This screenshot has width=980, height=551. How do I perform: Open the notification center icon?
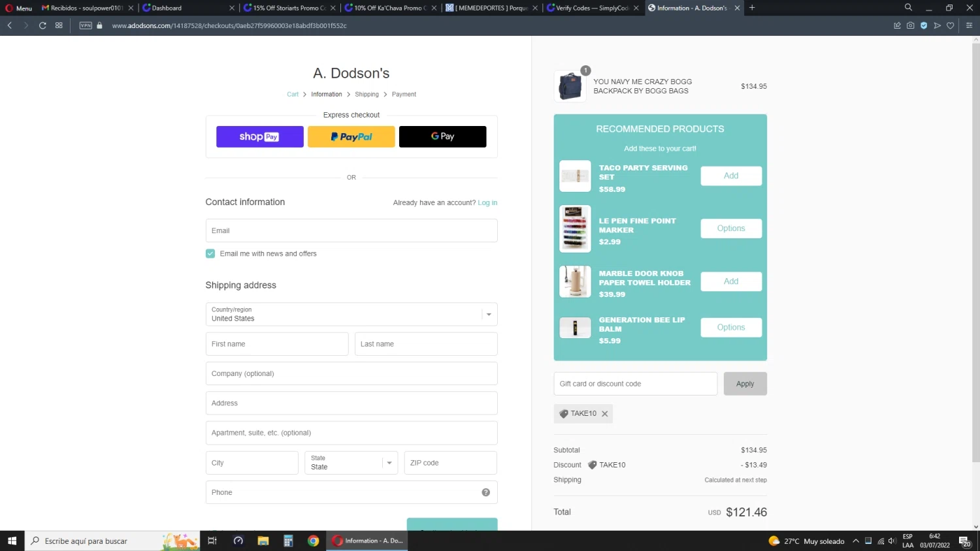[x=965, y=541]
